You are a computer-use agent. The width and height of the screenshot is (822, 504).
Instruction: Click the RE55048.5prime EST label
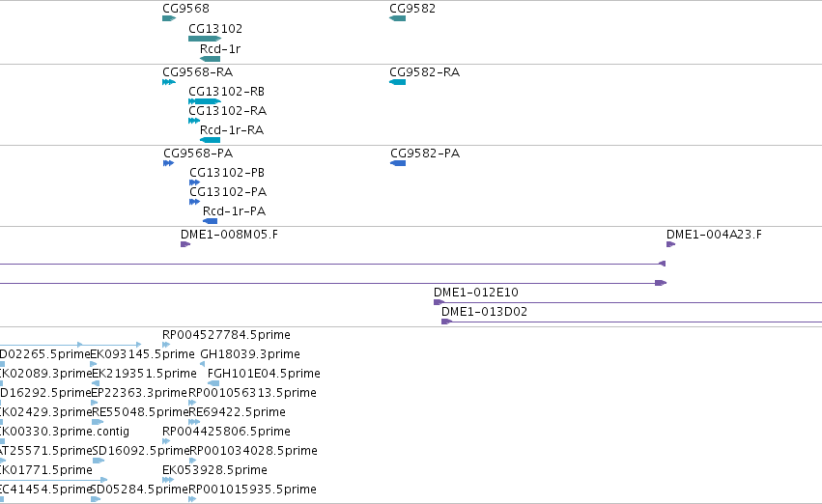click(x=140, y=412)
